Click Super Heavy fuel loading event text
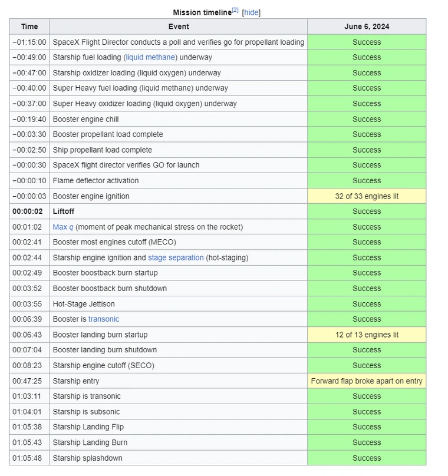This screenshot has width=448, height=476. 140,88
